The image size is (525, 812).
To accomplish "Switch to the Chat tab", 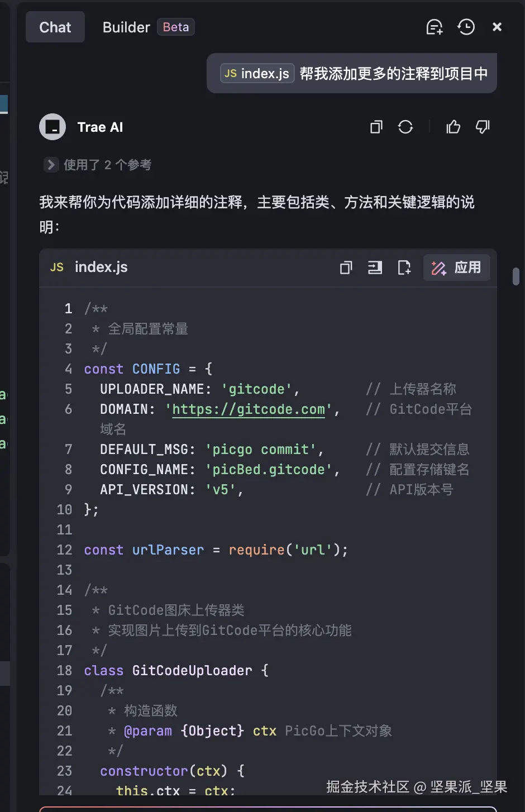I will point(55,27).
